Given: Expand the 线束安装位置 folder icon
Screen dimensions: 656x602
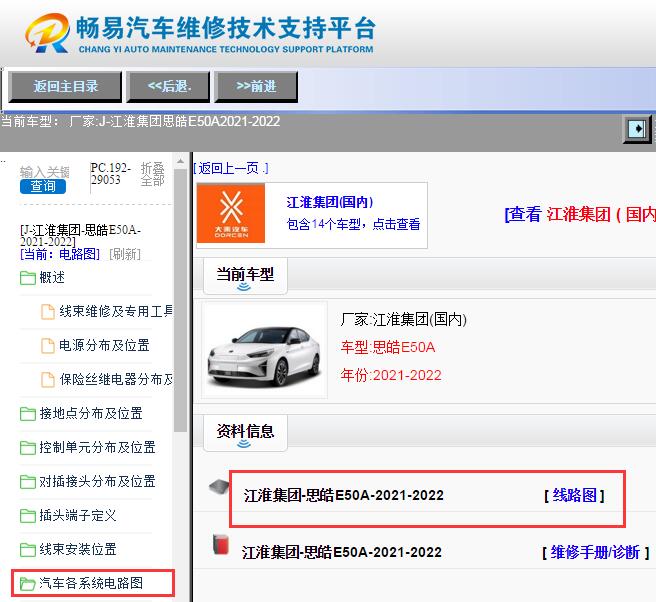Looking at the screenshot, I should 28,549.
